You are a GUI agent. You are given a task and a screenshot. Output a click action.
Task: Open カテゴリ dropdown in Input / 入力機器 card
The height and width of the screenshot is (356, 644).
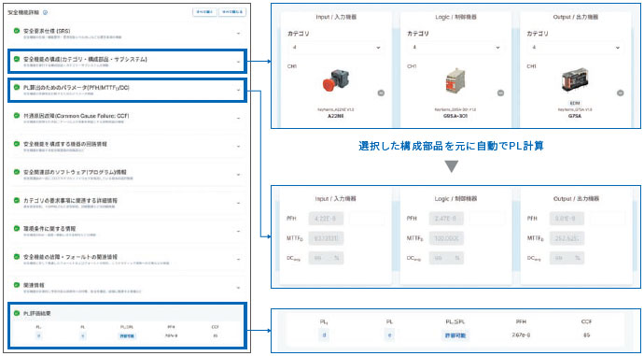(336, 48)
